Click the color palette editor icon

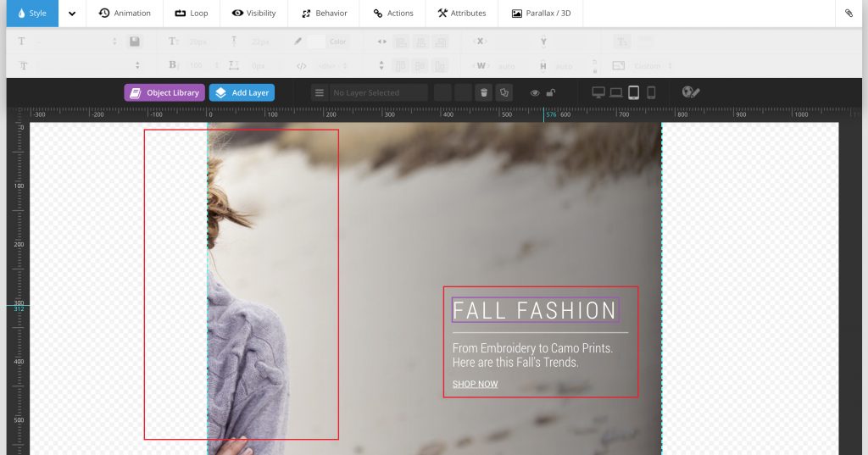point(691,93)
